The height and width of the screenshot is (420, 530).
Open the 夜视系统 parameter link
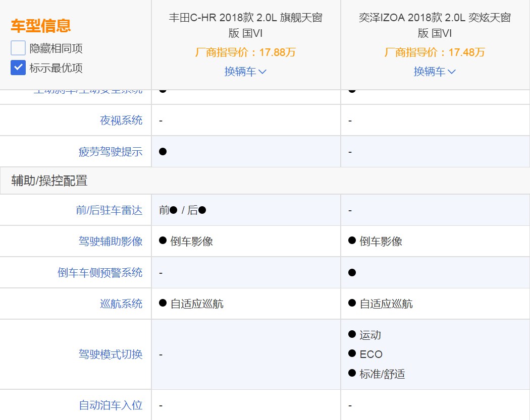(121, 121)
